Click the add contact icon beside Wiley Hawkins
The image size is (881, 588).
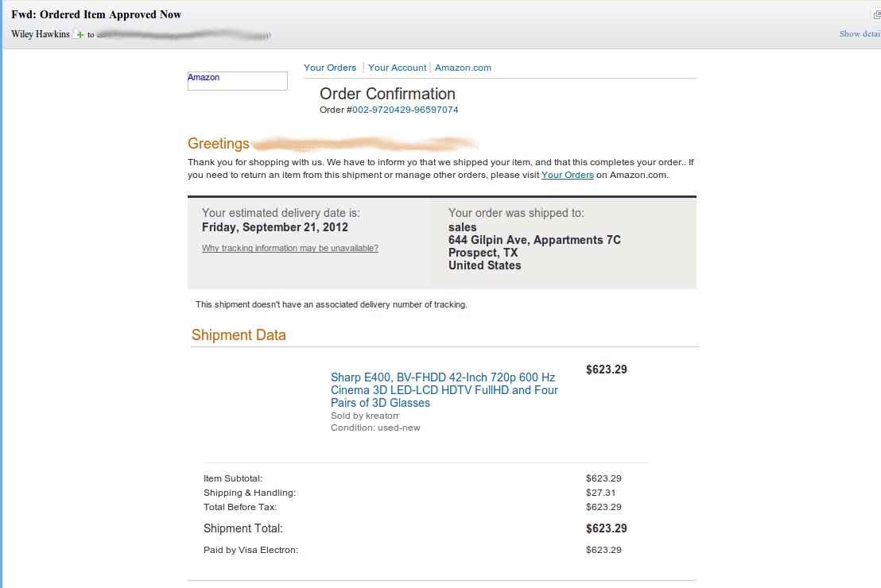(78, 34)
